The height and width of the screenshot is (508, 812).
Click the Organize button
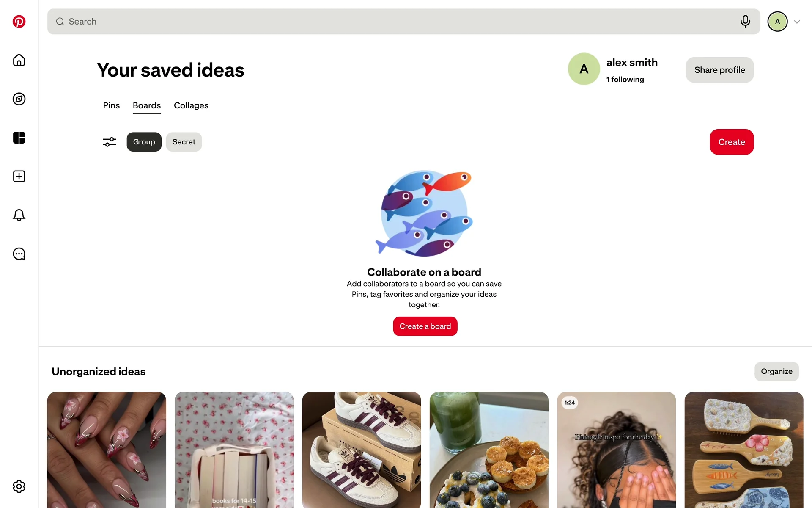(x=776, y=371)
